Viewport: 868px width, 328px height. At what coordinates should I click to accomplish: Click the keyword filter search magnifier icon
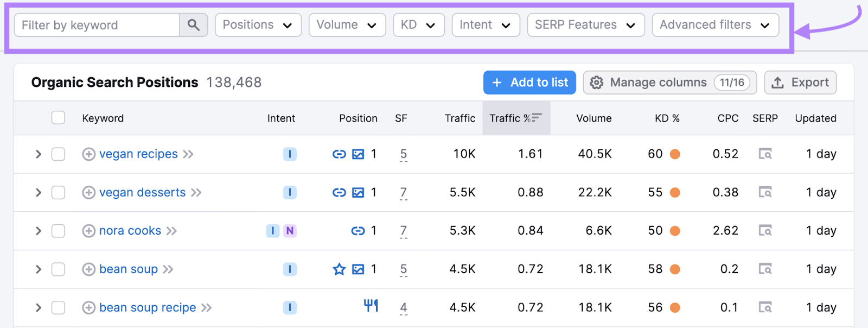tap(194, 25)
